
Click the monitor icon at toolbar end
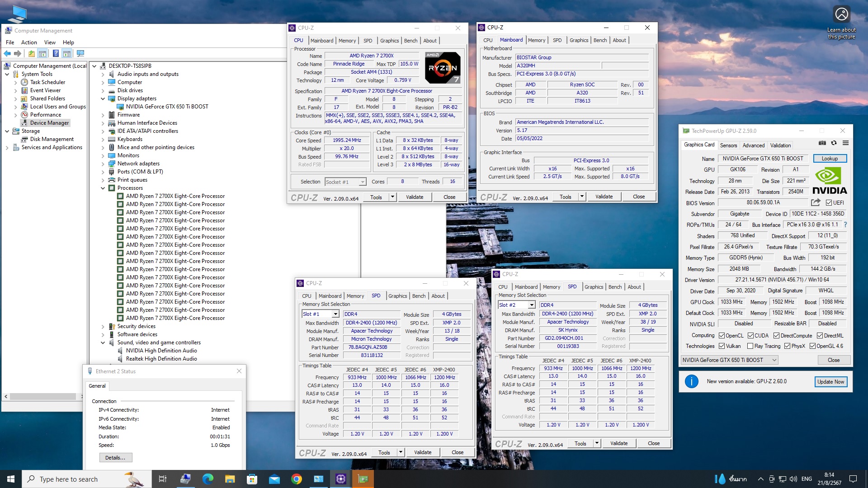pos(80,54)
